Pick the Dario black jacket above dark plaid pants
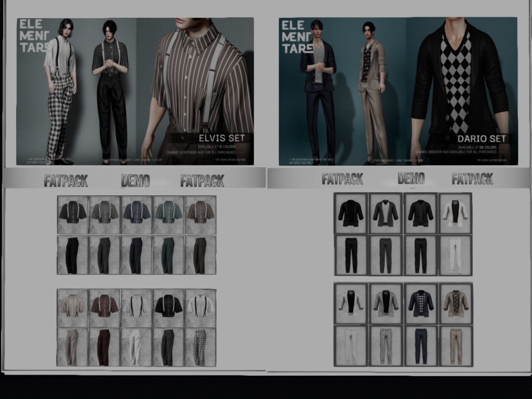532x399 pixels. [x=421, y=214]
